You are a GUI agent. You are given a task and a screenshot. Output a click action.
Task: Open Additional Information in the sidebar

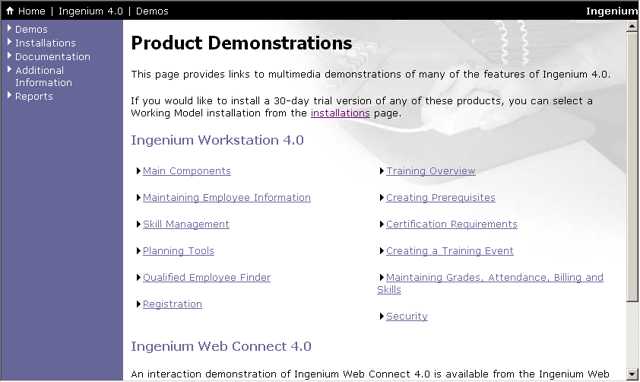tap(44, 76)
